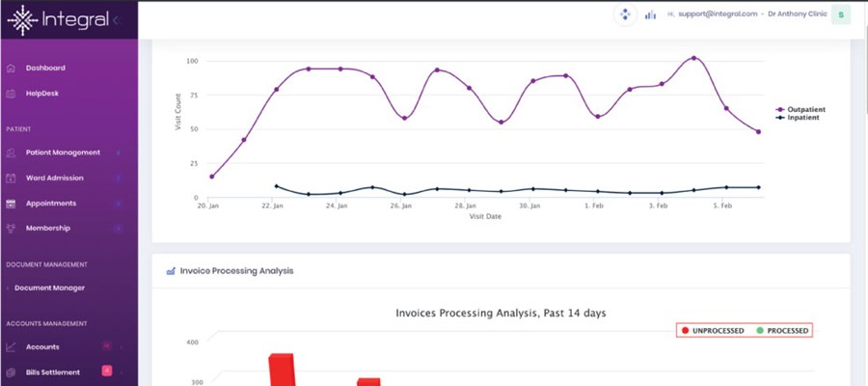Viewport: 868px width, 386px height.
Task: Click the Dashboard home icon in sidebar
Action: 11,69
